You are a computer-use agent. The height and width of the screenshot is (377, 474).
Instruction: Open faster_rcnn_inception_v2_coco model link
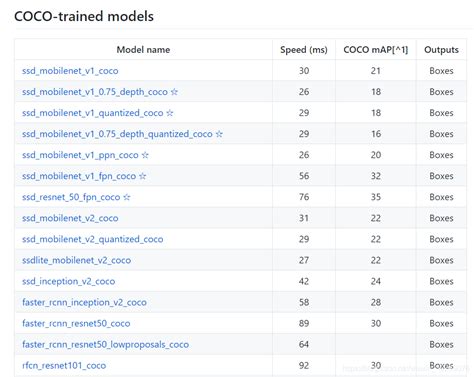pyautogui.click(x=84, y=302)
